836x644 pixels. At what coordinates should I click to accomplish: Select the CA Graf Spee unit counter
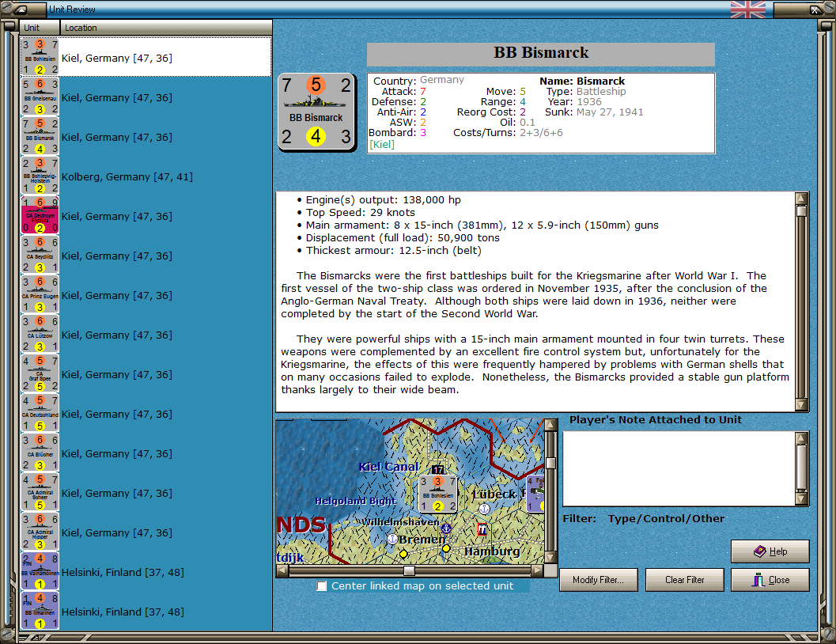40,373
